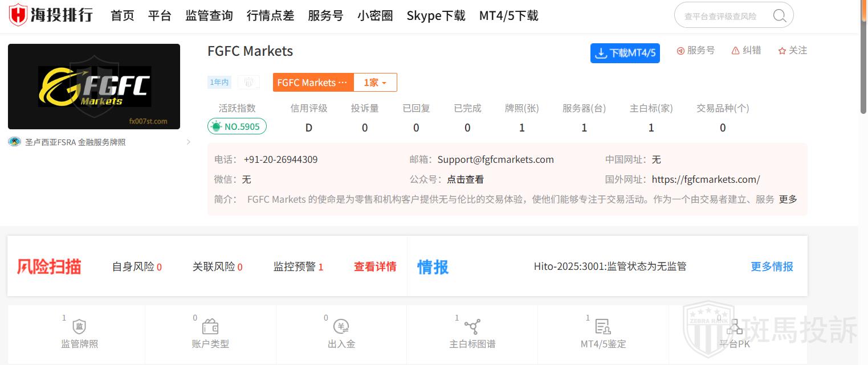
Task: Click the 关注 star icon
Action: [782, 51]
